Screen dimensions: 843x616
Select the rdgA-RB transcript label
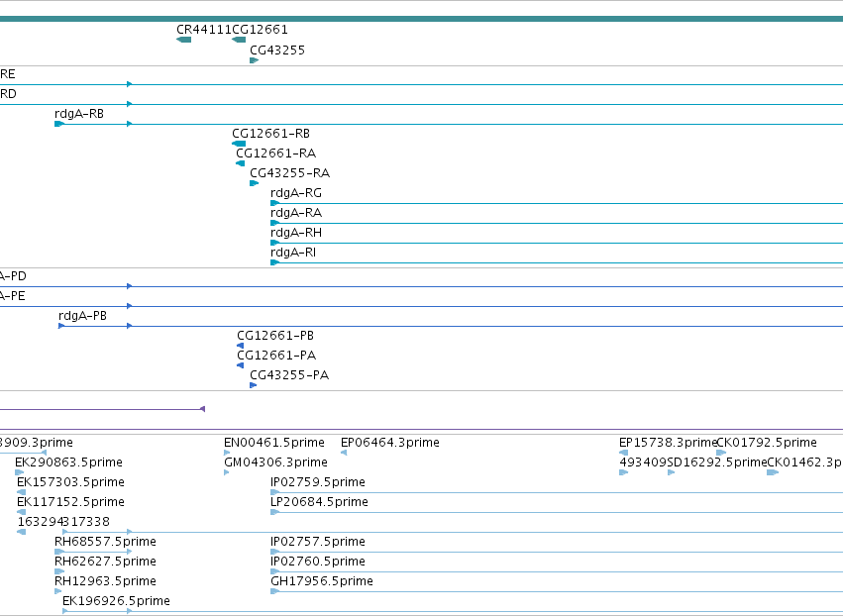79,114
